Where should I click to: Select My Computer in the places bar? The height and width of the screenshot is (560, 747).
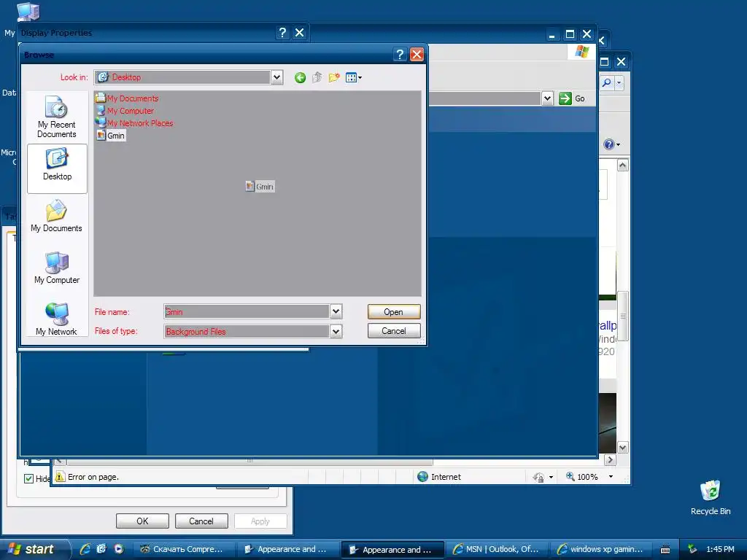pyautogui.click(x=57, y=268)
